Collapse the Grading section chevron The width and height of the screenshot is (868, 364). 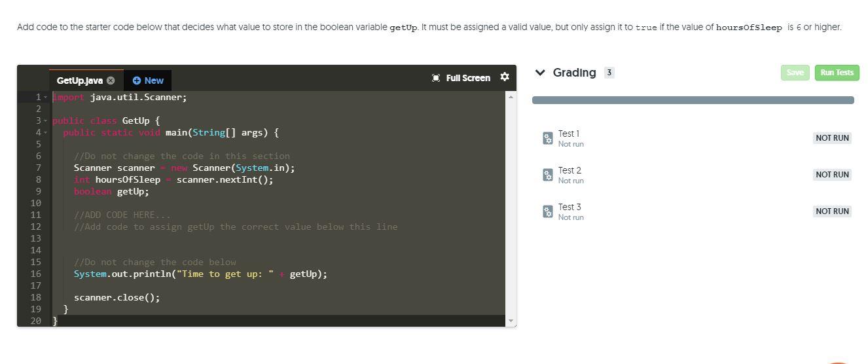(540, 73)
